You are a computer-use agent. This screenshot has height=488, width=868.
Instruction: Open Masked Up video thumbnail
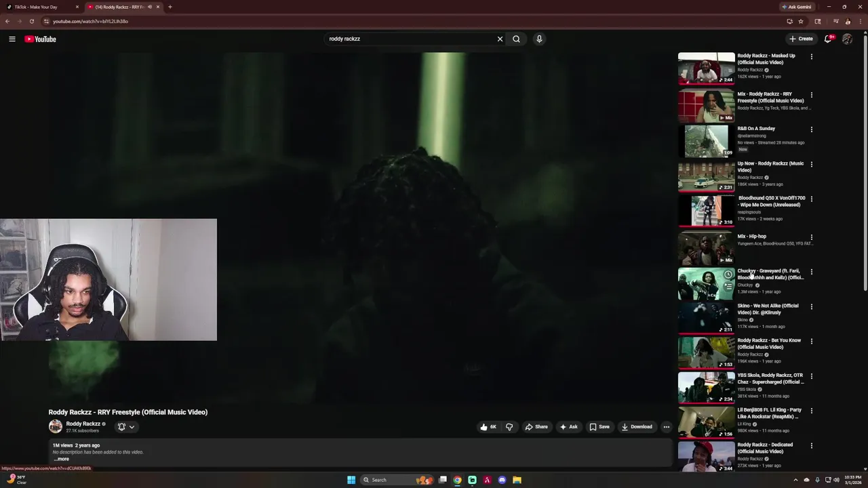(x=706, y=68)
